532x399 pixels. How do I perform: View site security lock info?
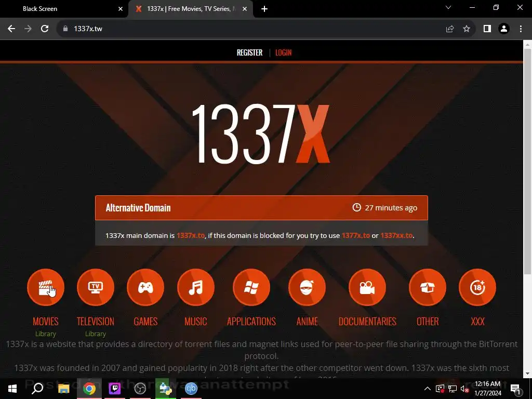coord(65,29)
